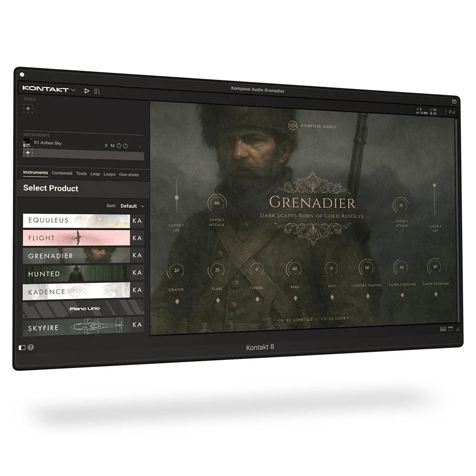The width and height of the screenshot is (476, 476).
Task: Adjust first knob icon on Ashen Sky row
Action: coord(119,146)
